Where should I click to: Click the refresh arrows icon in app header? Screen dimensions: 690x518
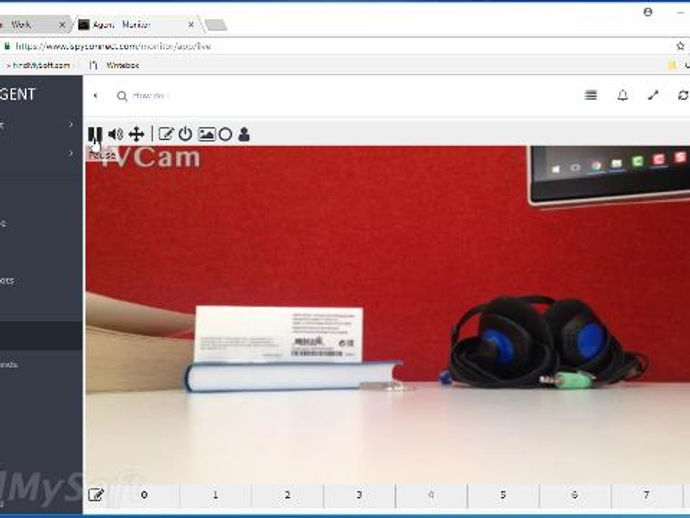[683, 95]
